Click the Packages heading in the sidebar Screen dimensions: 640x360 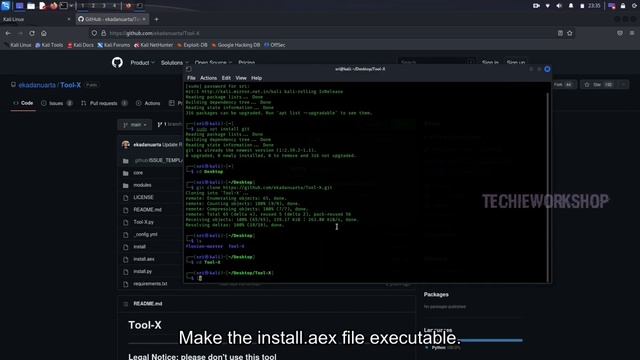[x=436, y=294]
